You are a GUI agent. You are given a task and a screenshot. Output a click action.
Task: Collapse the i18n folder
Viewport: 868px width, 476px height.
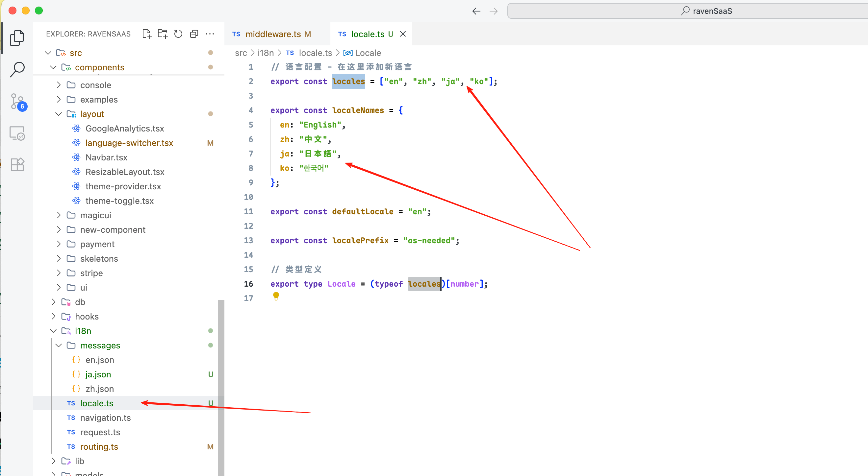click(x=53, y=331)
